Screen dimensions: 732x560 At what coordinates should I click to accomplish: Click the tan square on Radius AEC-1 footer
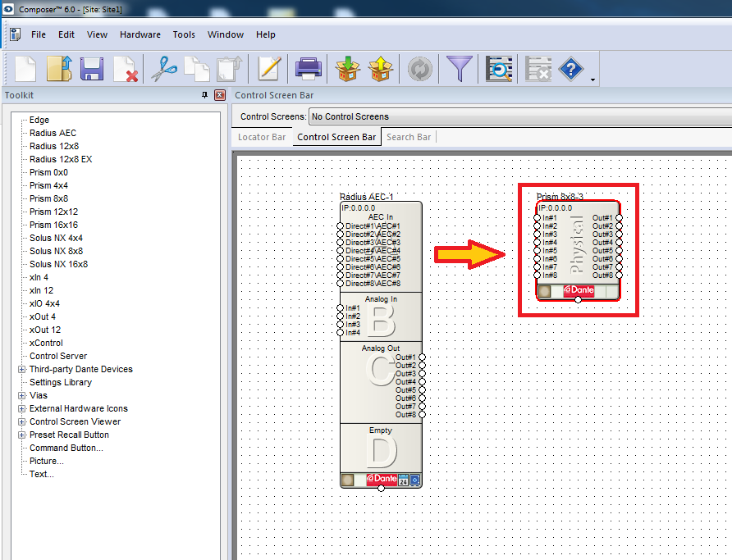coord(348,480)
